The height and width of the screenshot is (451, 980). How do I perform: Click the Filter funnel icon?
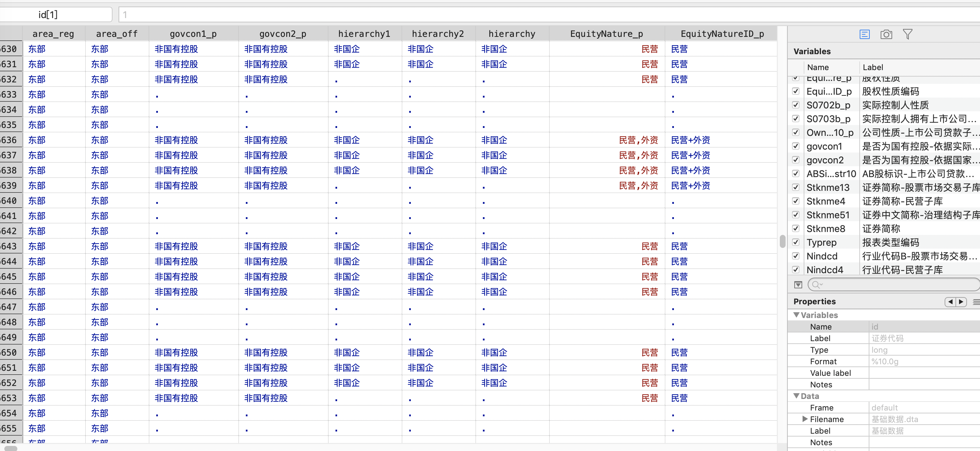pyautogui.click(x=907, y=35)
